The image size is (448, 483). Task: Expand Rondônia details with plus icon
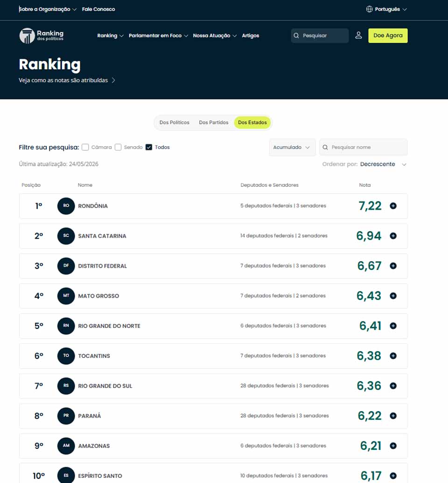coord(393,206)
